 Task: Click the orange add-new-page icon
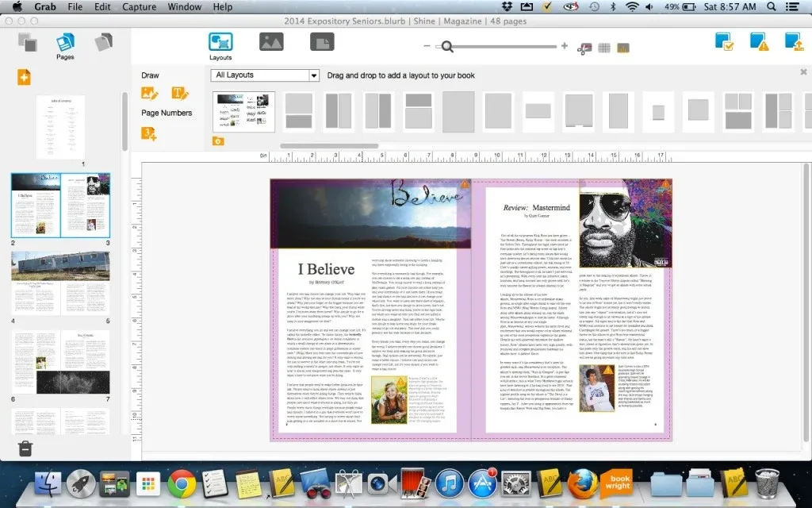[x=22, y=76]
